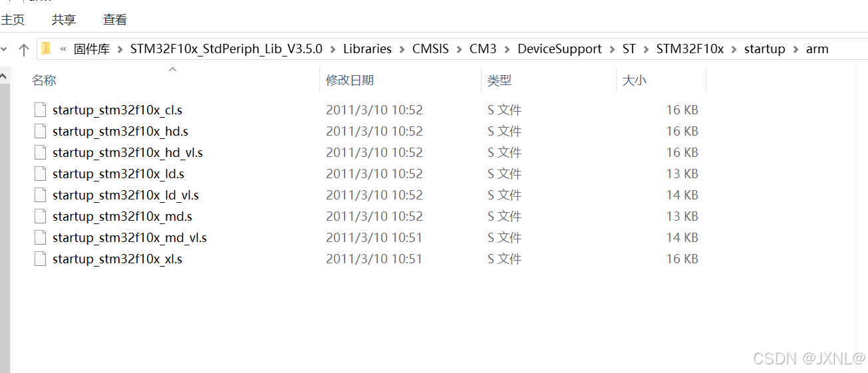This screenshot has height=373, width=868.
Task: Sort files by the 大小 column
Action: tap(633, 80)
